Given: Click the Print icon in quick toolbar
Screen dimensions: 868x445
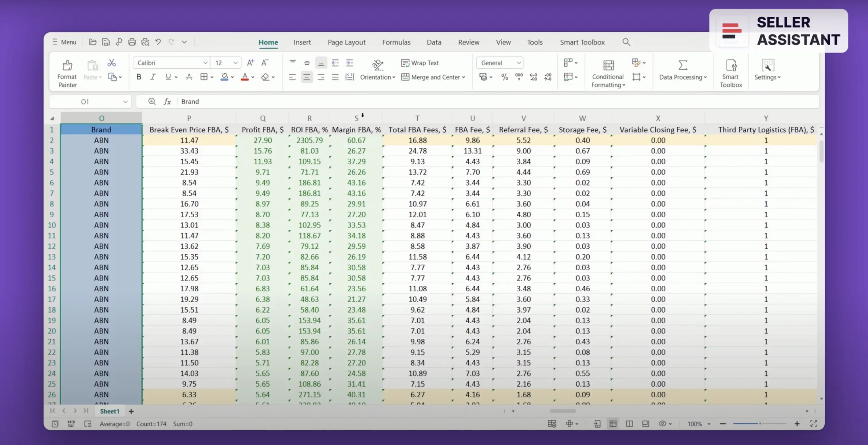Looking at the screenshot, I should (132, 42).
